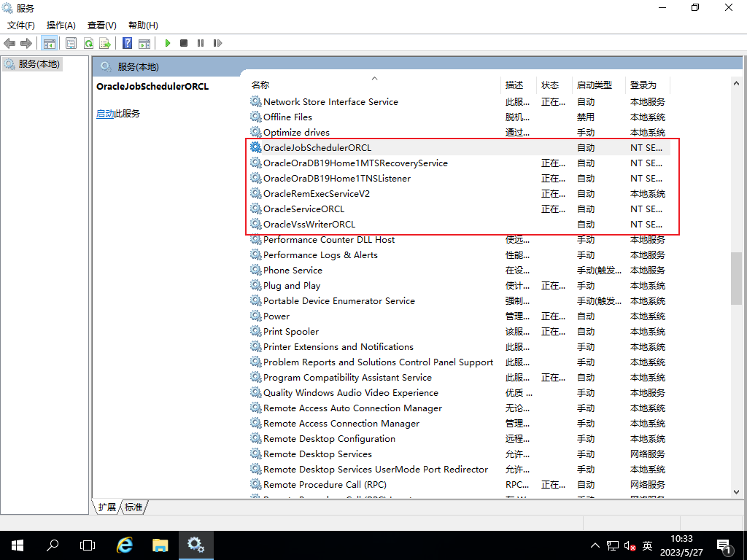Toggle the Show/Hide Console Tree icon

pos(49,43)
